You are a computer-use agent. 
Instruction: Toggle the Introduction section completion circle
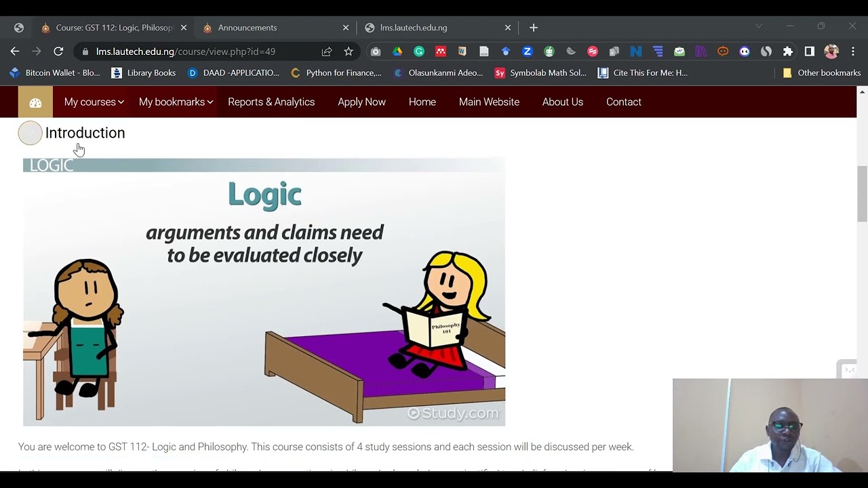point(30,133)
